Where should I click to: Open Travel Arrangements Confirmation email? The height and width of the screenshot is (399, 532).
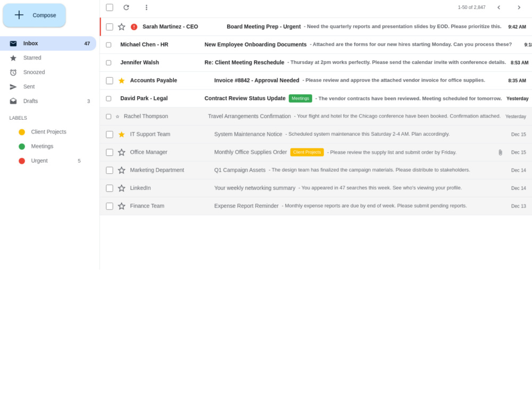pyautogui.click(x=316, y=117)
